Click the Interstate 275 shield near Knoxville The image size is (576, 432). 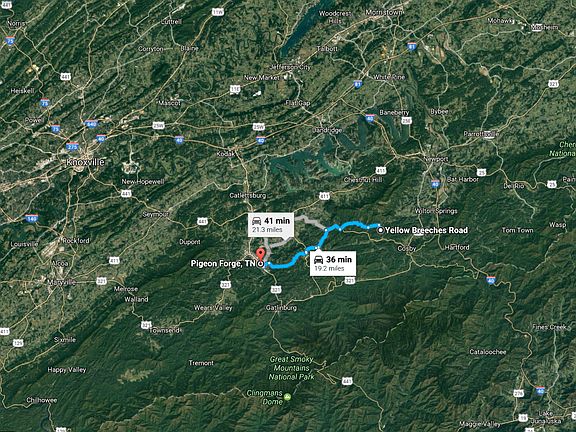pyautogui.click(x=72, y=147)
